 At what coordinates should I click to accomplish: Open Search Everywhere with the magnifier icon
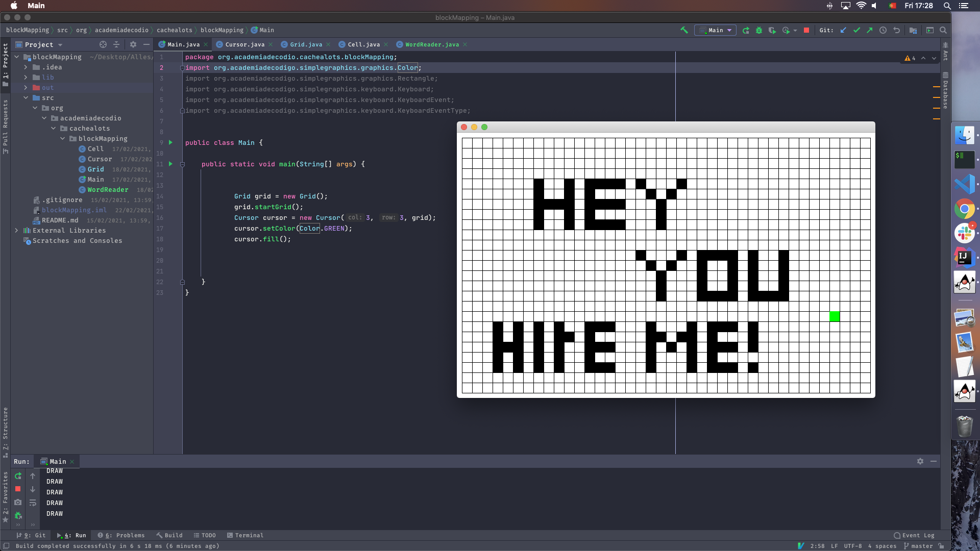click(944, 30)
